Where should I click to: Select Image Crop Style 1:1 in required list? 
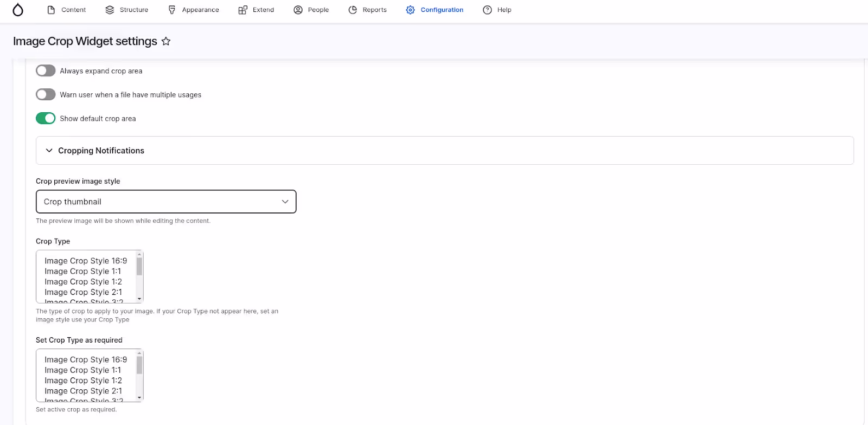click(83, 370)
